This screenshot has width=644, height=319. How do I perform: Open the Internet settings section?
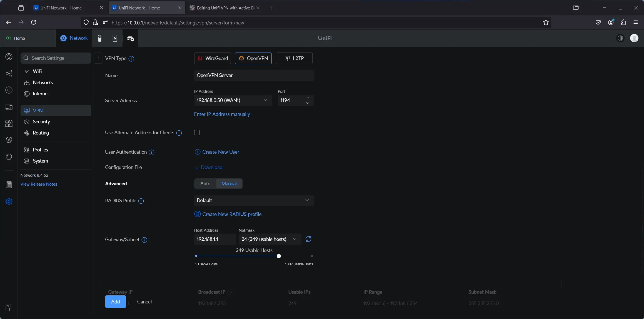[56, 94]
